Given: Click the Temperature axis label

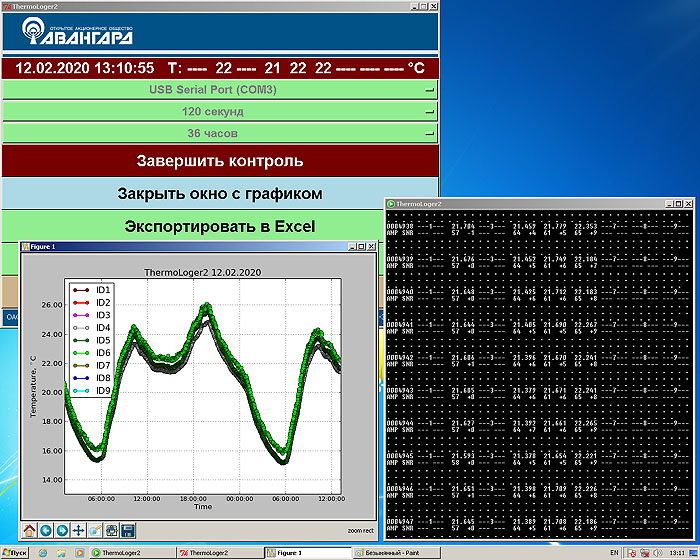Looking at the screenshot, I should 33,387.
